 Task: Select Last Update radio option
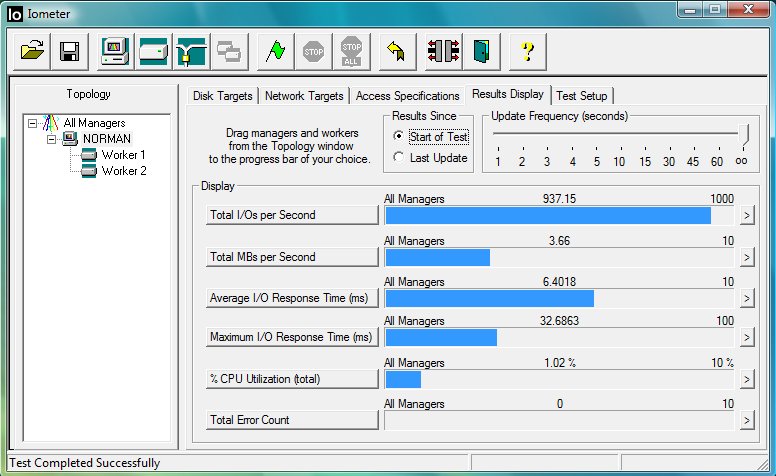pos(398,157)
